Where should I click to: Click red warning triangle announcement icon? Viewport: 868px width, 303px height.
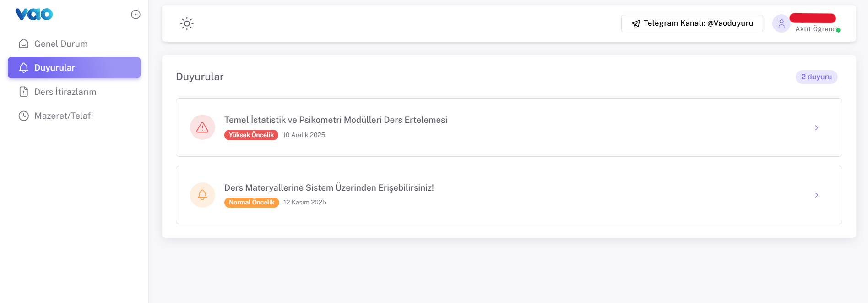click(x=202, y=127)
